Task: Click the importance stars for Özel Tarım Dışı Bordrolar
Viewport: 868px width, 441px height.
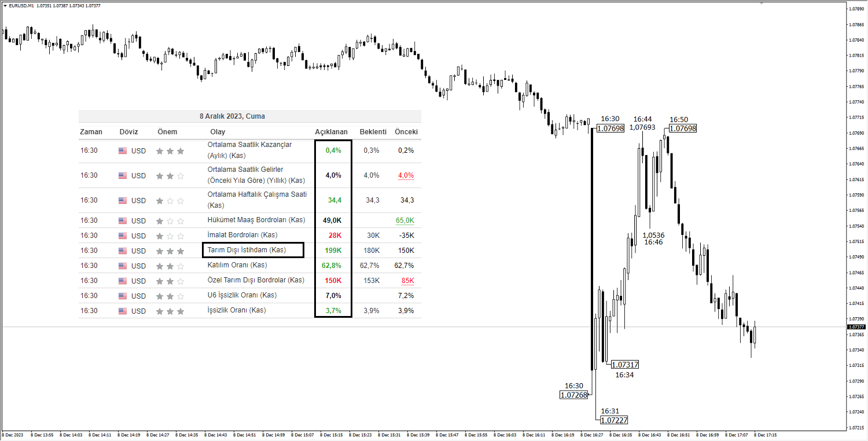Action: point(170,281)
